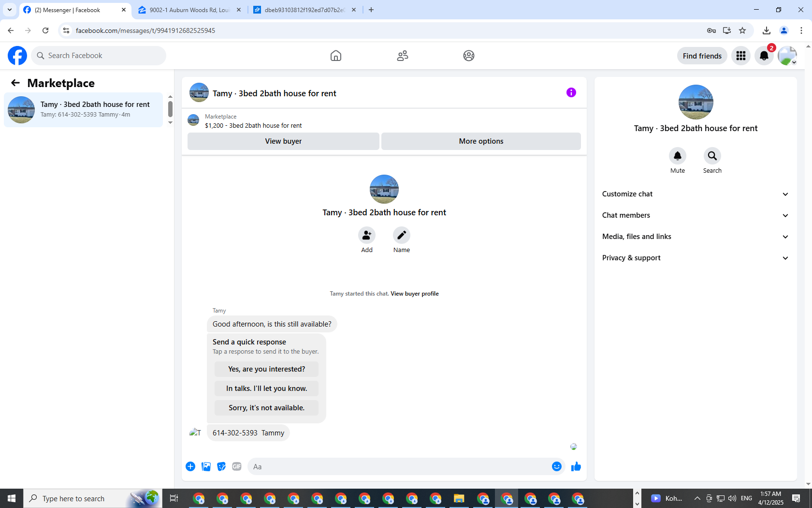
Task: Expand the Customize chat section
Action: [696, 194]
